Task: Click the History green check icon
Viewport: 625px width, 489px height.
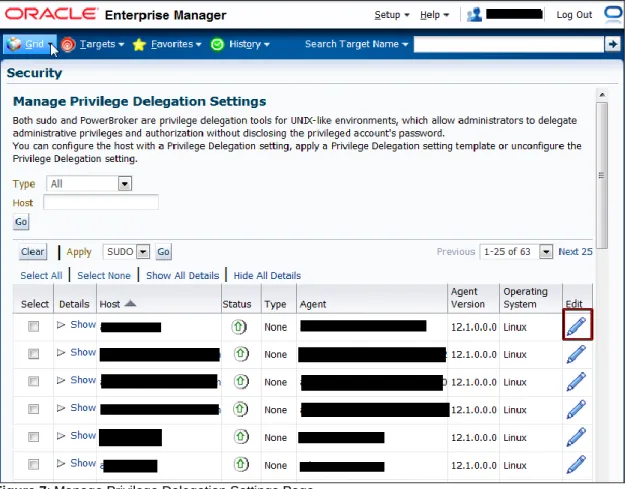Action: pyautogui.click(x=217, y=44)
